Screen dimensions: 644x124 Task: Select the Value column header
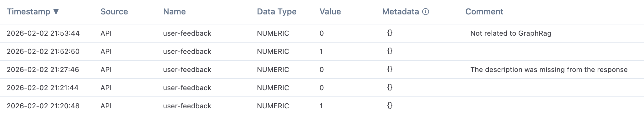[330, 12]
